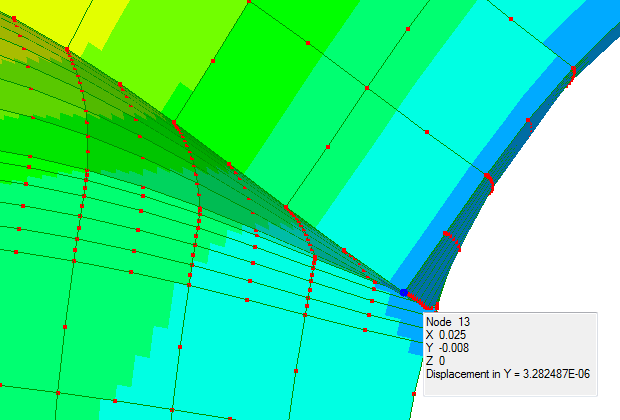Click the Z 0 coordinate line
The width and height of the screenshot is (620, 420).
(436, 361)
